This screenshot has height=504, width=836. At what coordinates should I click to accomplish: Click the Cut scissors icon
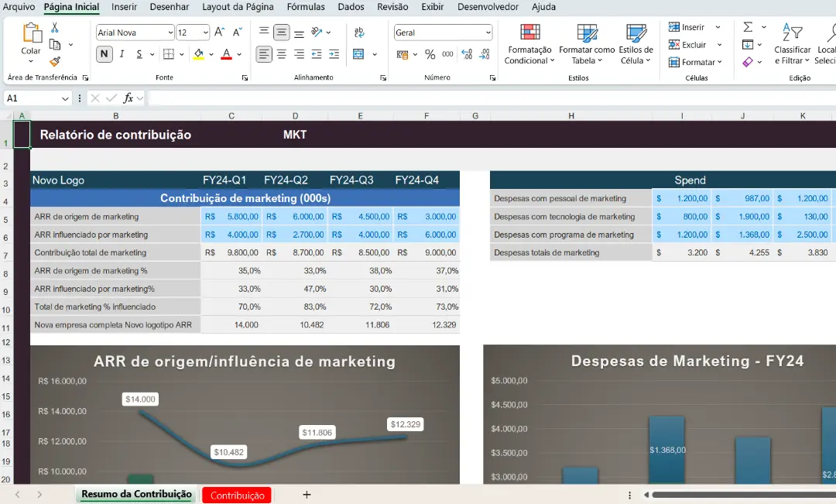(x=55, y=27)
